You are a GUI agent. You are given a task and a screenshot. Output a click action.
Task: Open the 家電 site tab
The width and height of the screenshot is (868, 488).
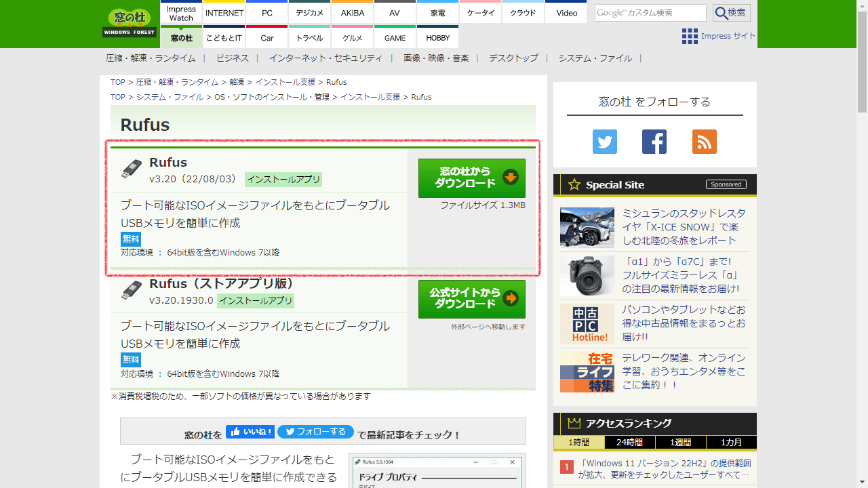[438, 13]
